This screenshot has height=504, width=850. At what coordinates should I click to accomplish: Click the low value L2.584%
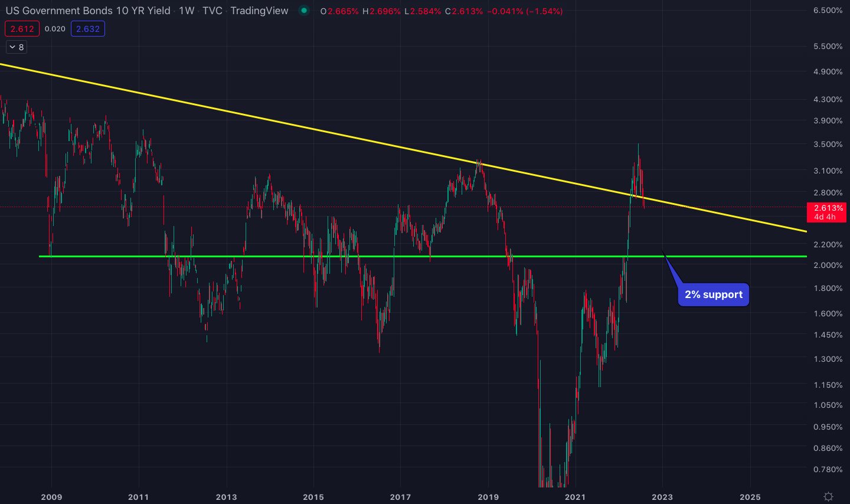coord(423,11)
